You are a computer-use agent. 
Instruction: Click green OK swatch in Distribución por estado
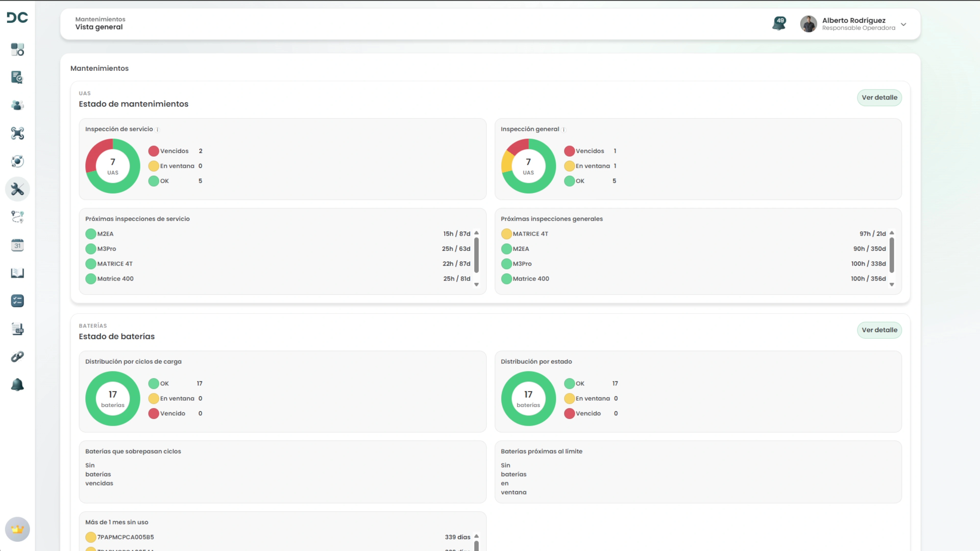[570, 384]
